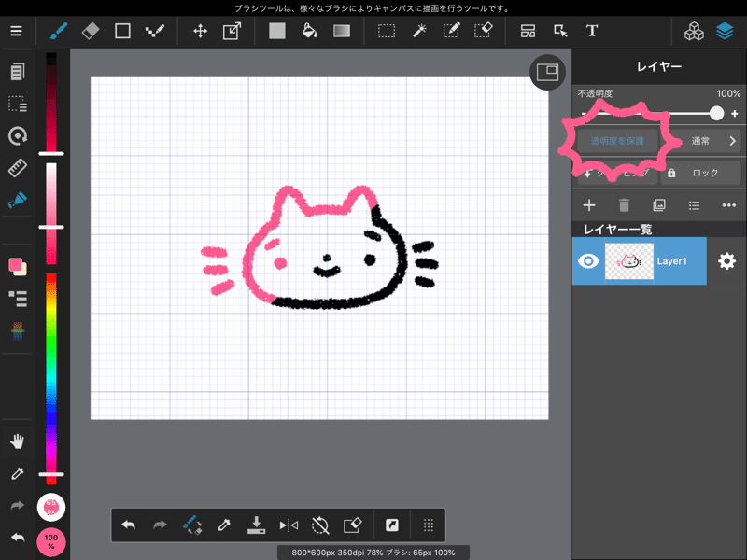The height and width of the screenshot is (560, 747).
Task: Open Layer1 settings gear
Action: (726, 261)
